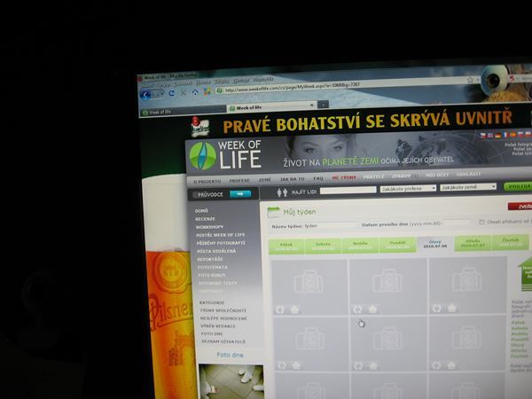
Task: Reload the page in Firefox toolbar
Action: pos(172,93)
